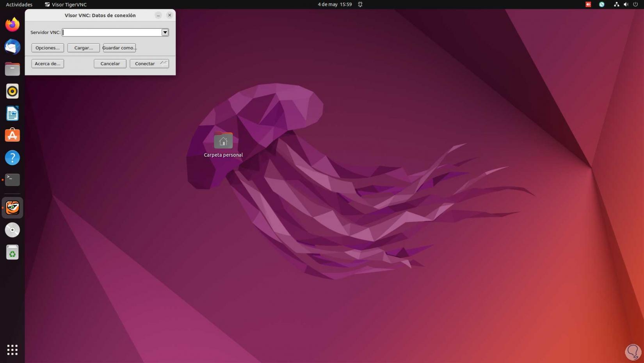This screenshot has height=363, width=644.
Task: Expand the Servidor VNC dropdown arrow
Action: pyautogui.click(x=165, y=32)
